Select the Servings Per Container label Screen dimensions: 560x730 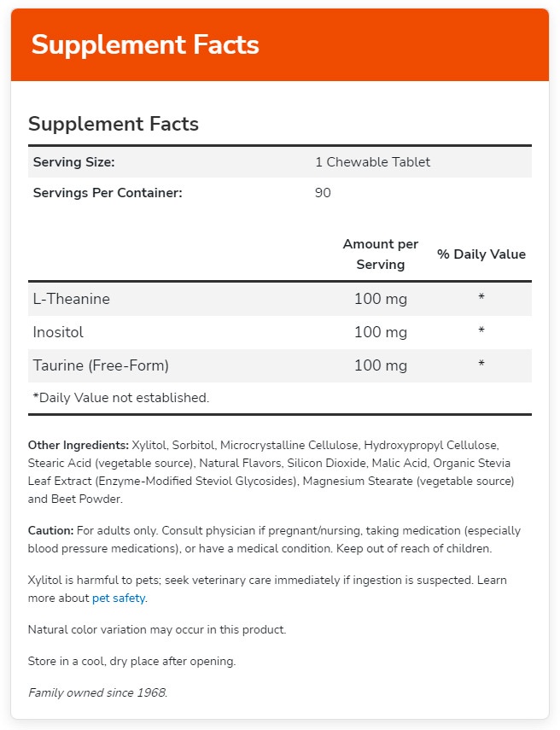click(x=108, y=193)
